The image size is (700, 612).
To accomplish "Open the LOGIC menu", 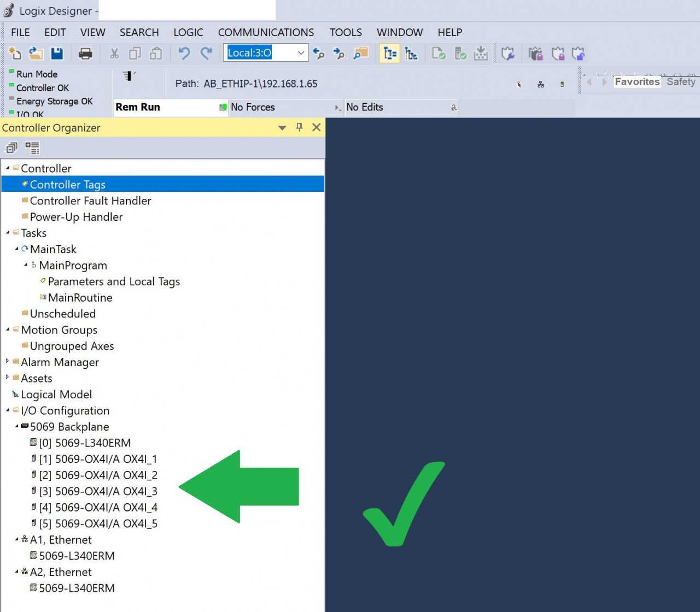I will (x=188, y=32).
